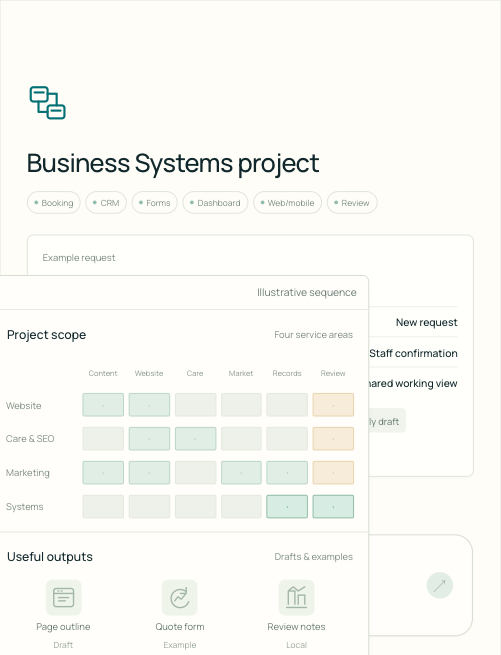
Task: Select the CRM tag chip
Action: (x=106, y=203)
